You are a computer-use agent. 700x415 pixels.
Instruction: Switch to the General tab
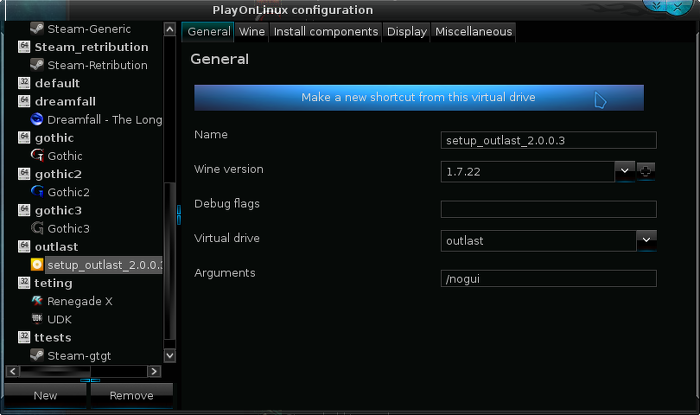click(x=208, y=32)
